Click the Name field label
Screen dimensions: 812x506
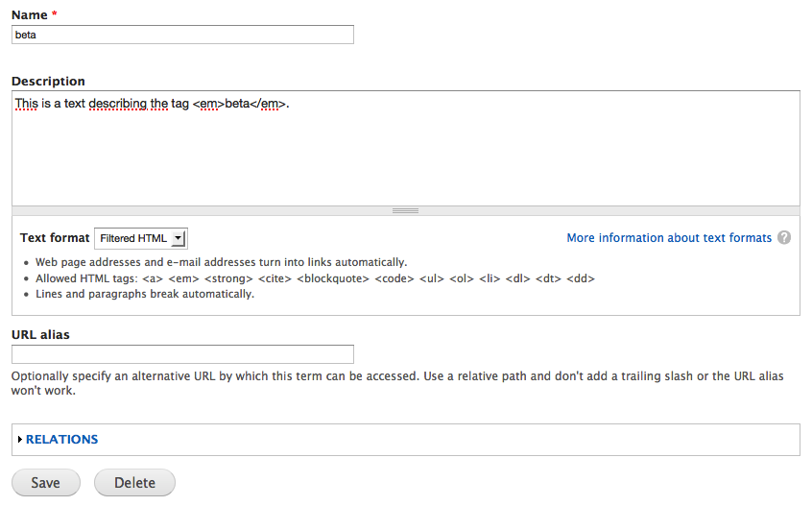point(30,15)
